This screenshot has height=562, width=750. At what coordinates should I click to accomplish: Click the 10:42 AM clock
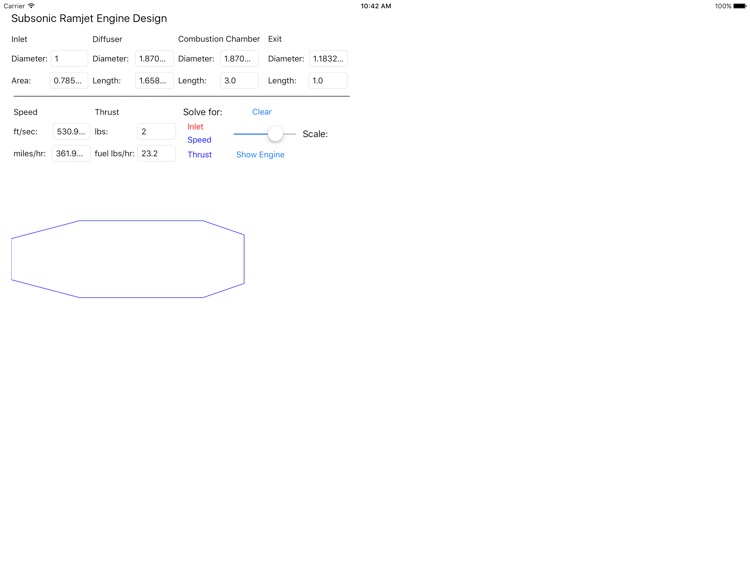376,6
